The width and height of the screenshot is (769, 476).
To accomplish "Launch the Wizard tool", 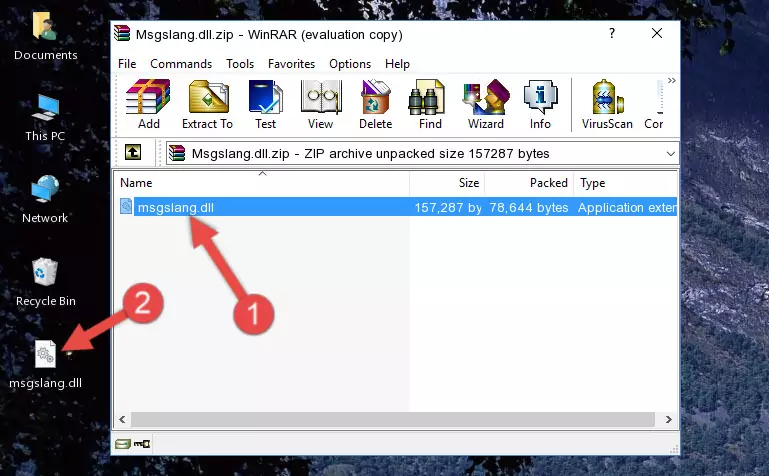I will point(486,104).
